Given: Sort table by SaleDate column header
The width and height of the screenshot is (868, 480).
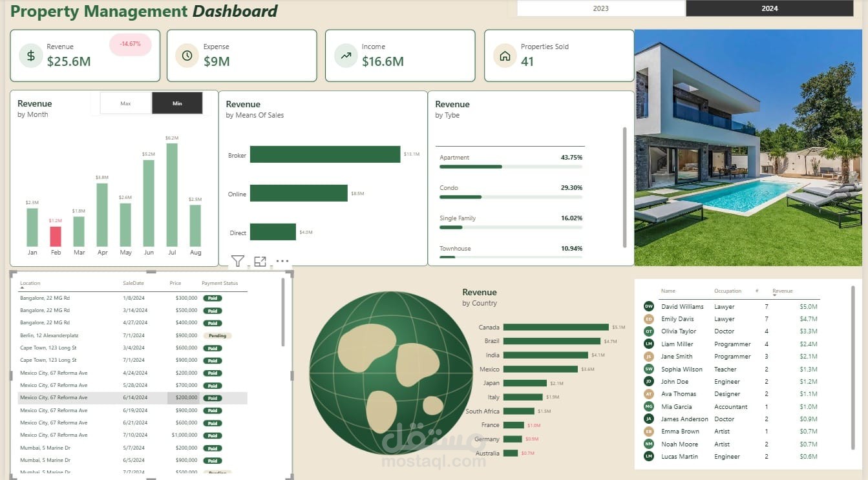Looking at the screenshot, I should click(133, 283).
